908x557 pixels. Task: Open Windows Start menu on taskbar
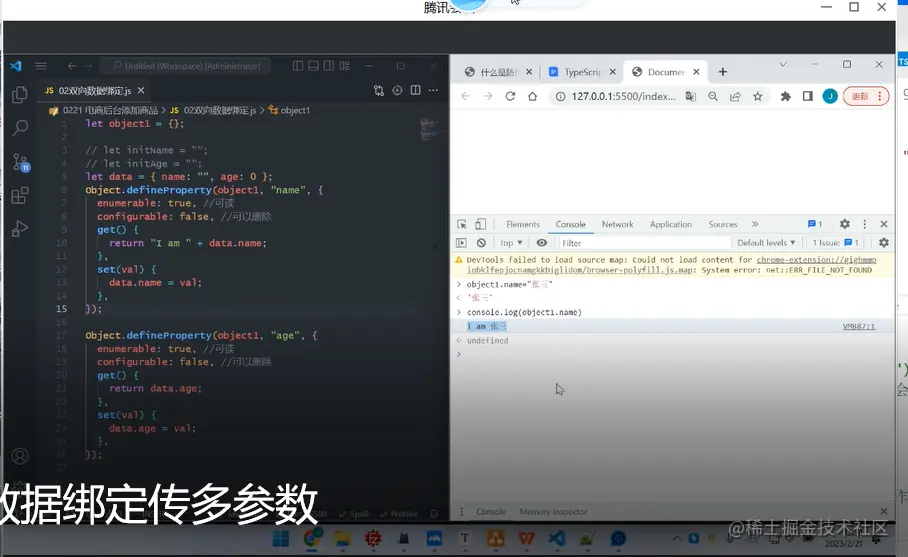click(281, 539)
